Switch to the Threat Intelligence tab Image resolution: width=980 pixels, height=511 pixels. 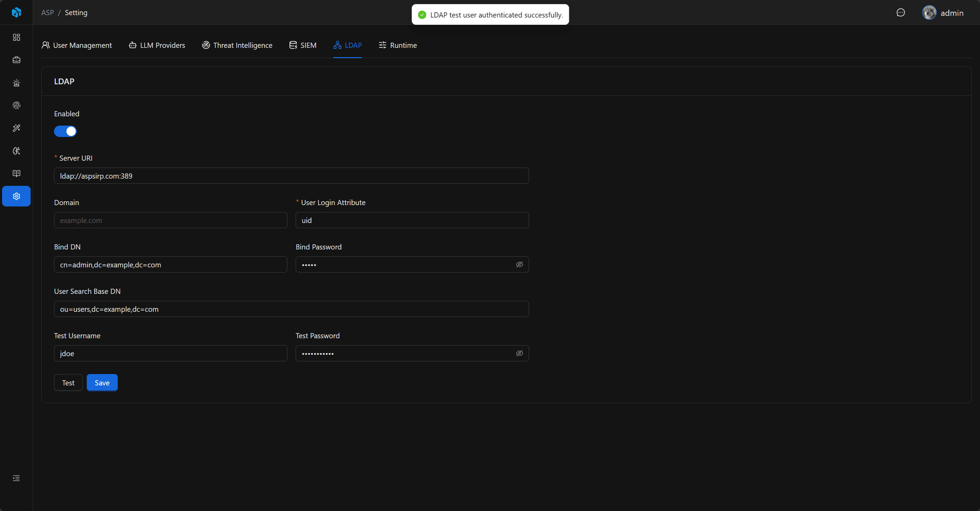click(x=237, y=45)
